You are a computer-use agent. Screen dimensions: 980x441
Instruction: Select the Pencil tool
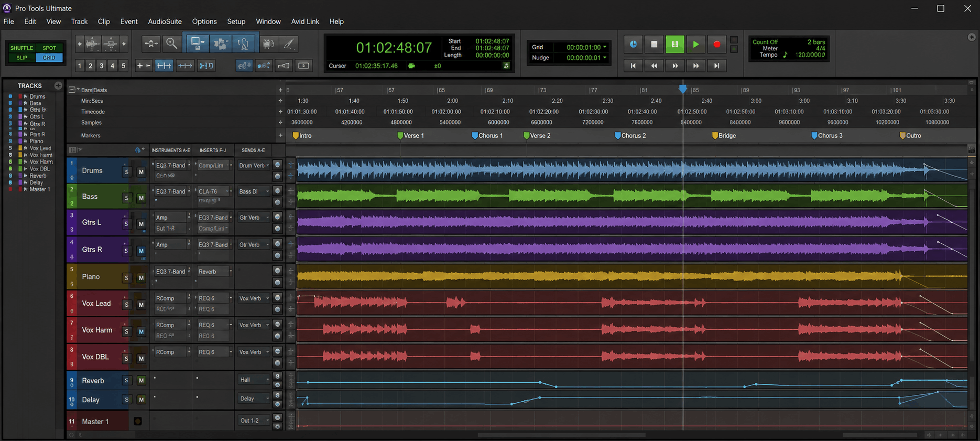pos(289,44)
